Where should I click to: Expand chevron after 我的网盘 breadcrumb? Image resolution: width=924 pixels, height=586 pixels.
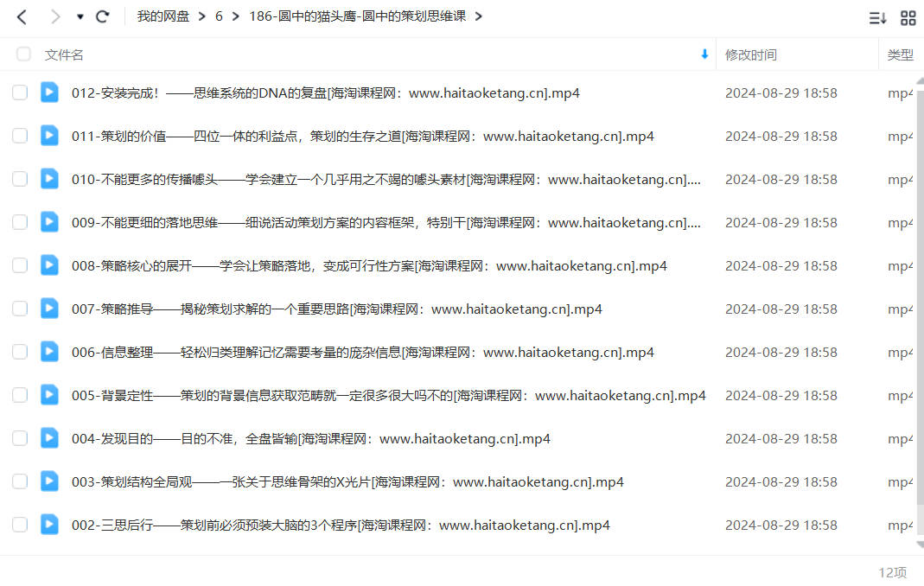pos(202,16)
